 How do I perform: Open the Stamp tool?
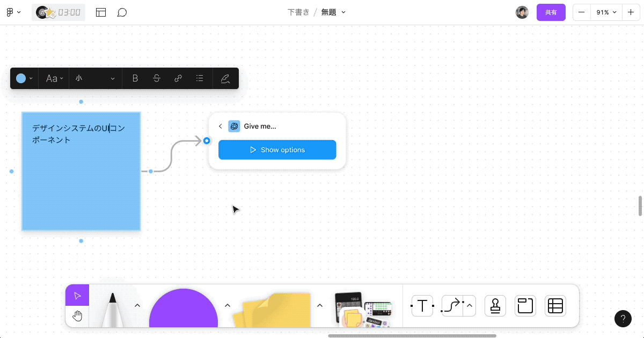[495, 305]
